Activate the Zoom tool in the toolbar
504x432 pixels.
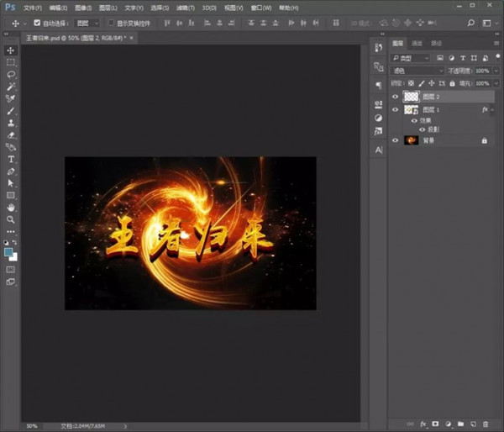(x=11, y=219)
